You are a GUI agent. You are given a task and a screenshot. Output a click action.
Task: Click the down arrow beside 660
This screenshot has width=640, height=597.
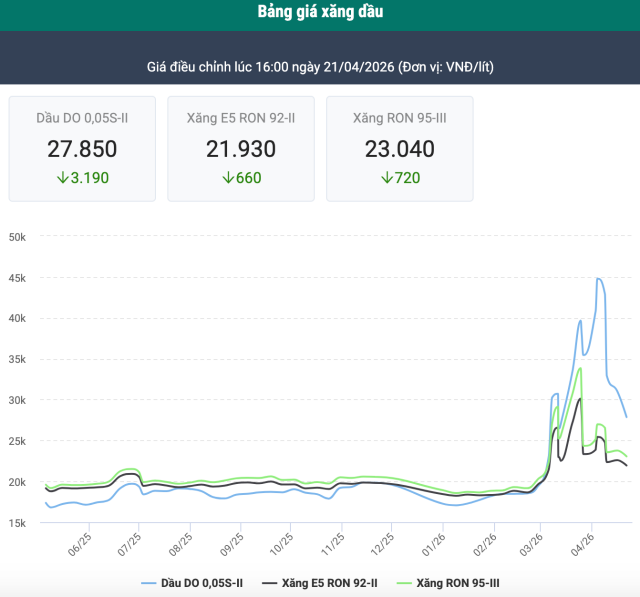[x=227, y=178]
